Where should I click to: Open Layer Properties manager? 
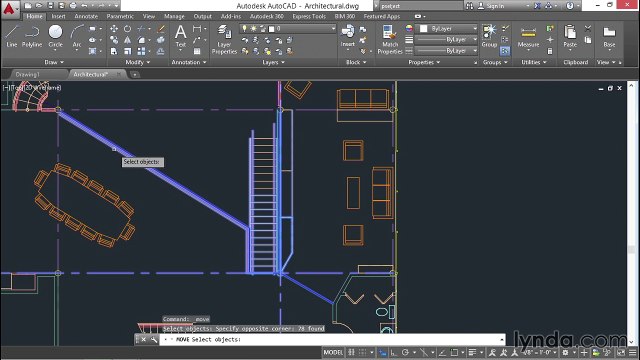pos(224,39)
